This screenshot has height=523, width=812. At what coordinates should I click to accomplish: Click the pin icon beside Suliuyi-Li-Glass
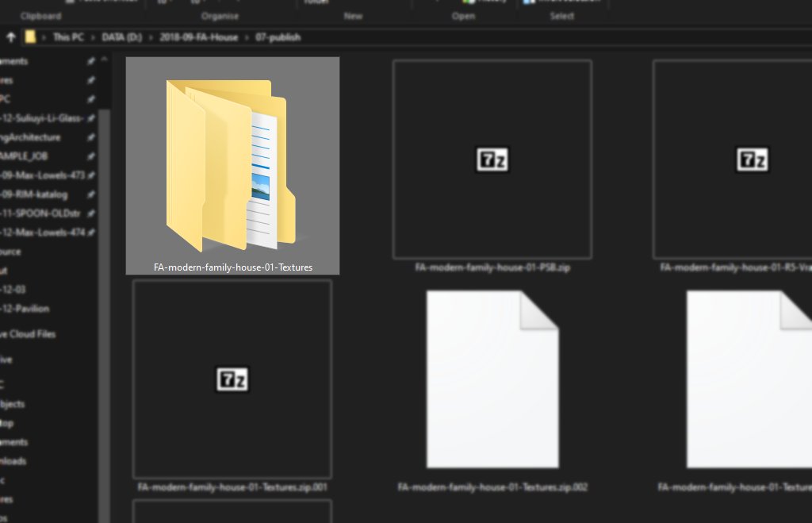(x=91, y=118)
